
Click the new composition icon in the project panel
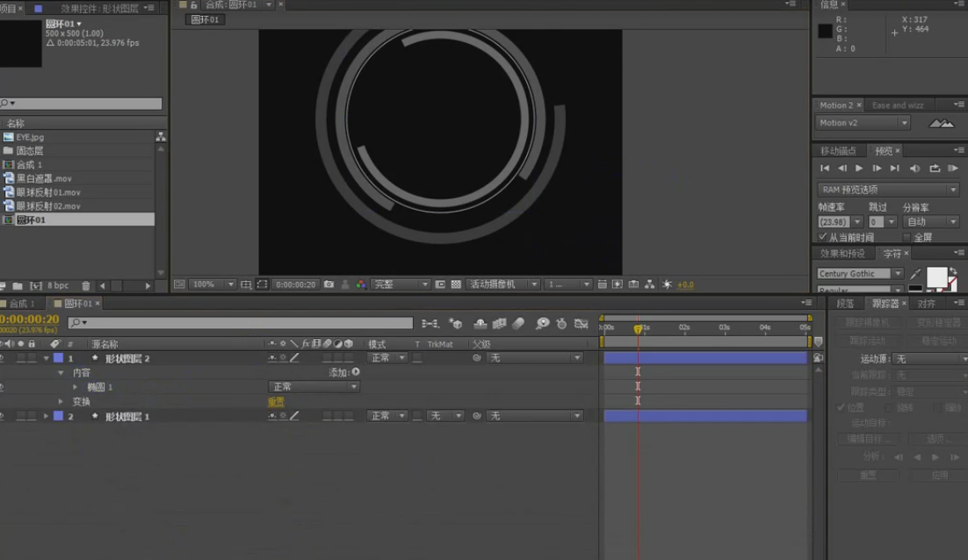point(36,285)
